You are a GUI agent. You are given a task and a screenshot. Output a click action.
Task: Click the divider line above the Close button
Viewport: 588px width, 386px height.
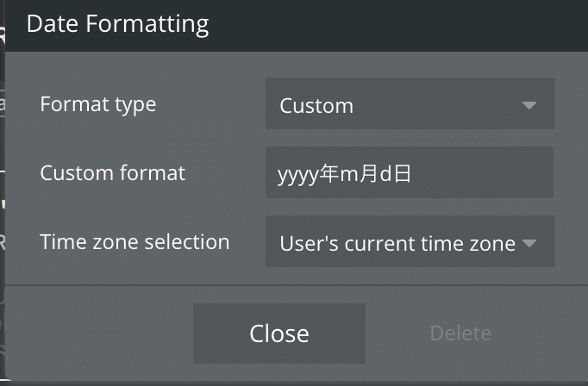pyautogui.click(x=297, y=285)
